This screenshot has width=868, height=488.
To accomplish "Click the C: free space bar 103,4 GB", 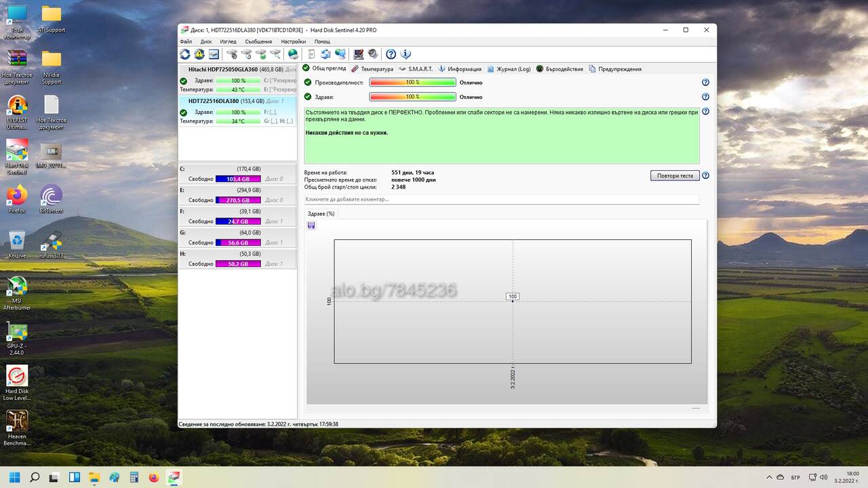I will click(x=238, y=179).
